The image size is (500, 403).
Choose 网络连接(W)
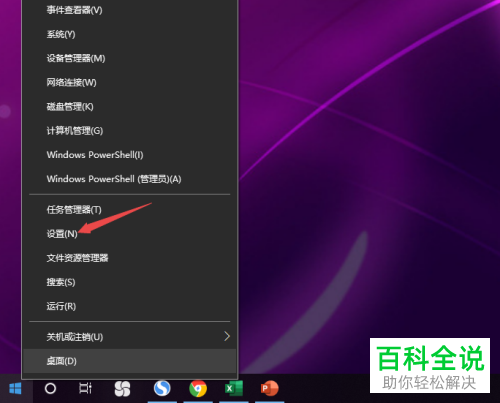(x=130, y=83)
